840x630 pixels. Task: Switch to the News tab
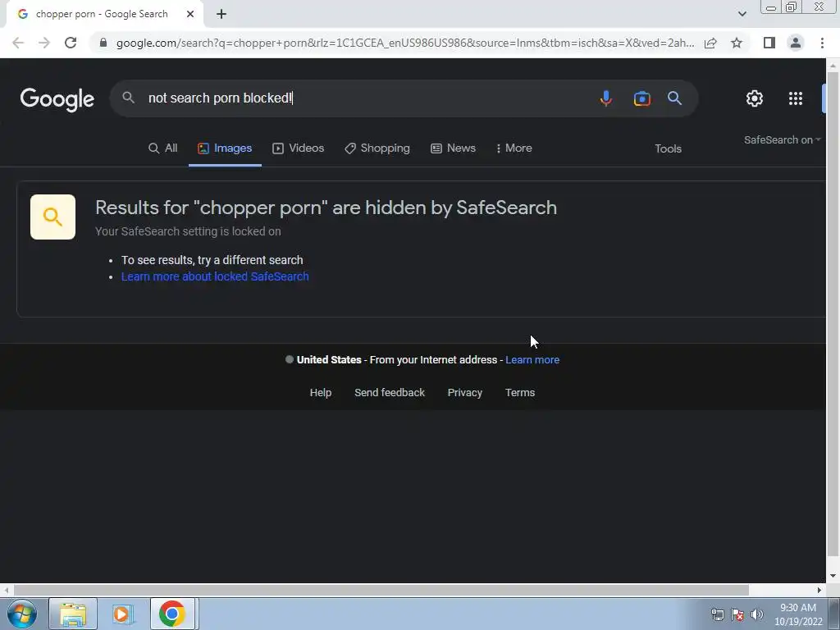click(x=453, y=148)
